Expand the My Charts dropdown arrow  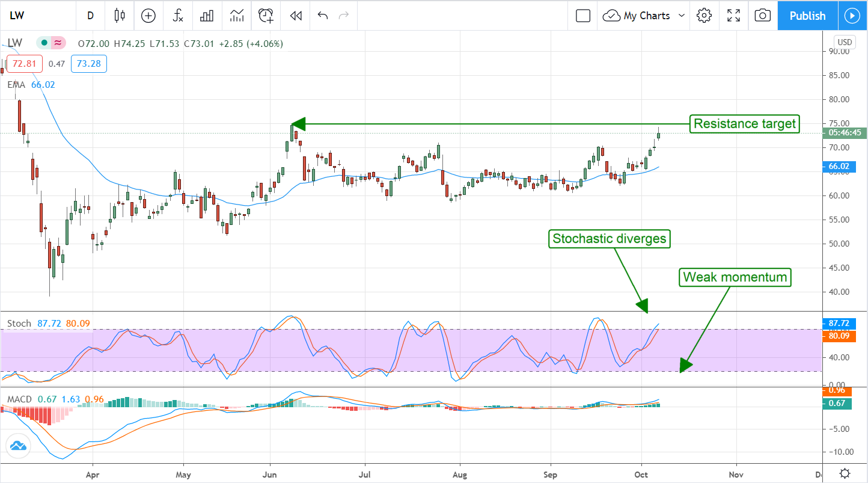(682, 16)
